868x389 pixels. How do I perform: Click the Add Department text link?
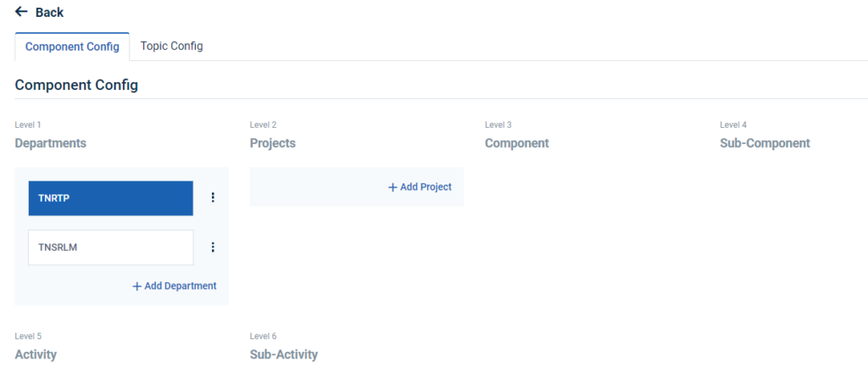pos(181,286)
